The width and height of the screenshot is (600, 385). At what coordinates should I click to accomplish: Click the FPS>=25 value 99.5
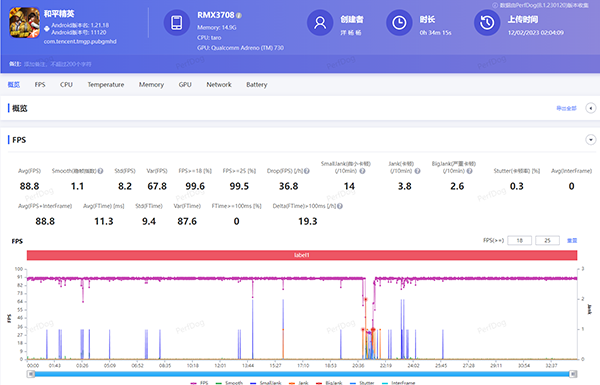pos(239,186)
